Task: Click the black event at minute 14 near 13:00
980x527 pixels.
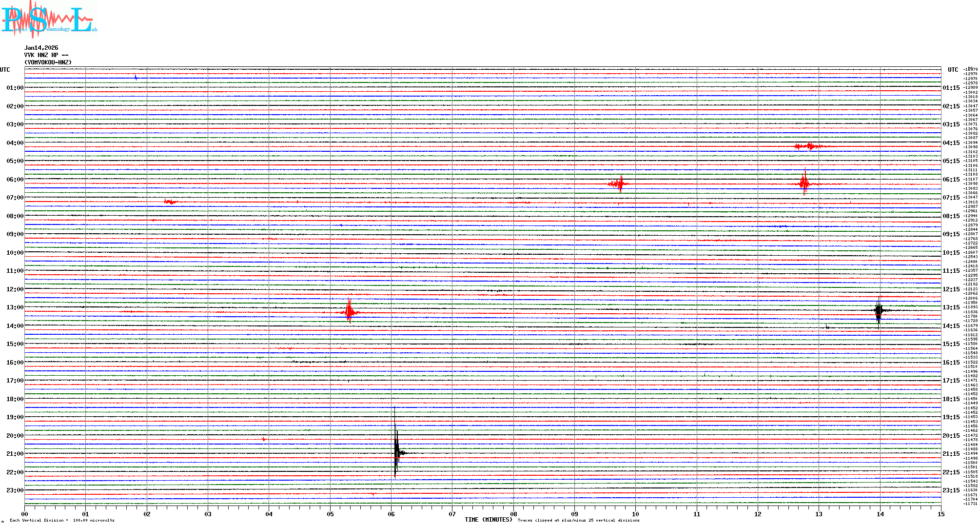Action: pos(879,310)
